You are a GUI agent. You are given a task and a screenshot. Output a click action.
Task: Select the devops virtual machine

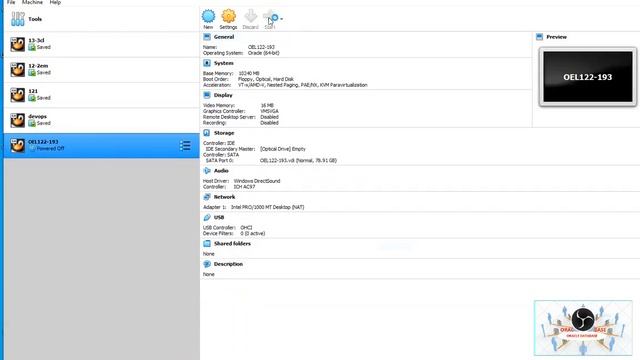(102, 120)
